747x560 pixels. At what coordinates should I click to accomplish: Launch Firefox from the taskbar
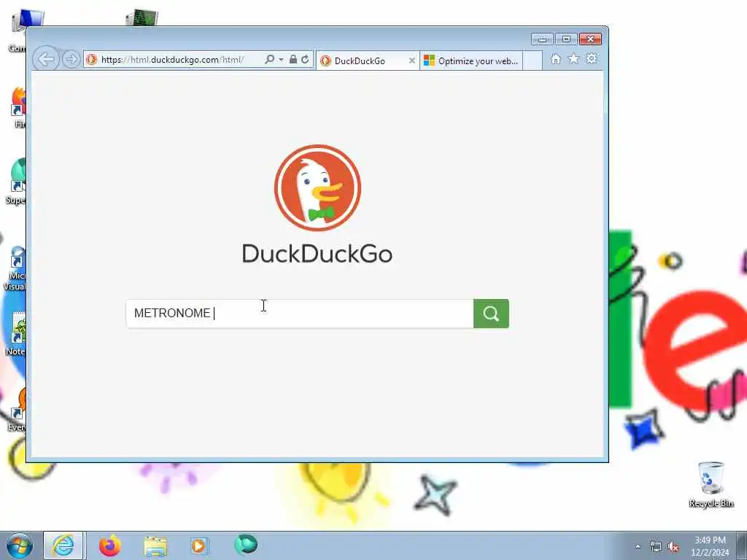click(110, 545)
